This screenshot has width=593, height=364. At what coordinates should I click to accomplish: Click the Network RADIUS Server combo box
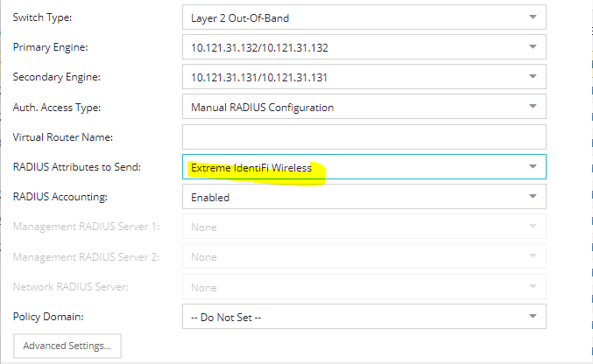(364, 286)
